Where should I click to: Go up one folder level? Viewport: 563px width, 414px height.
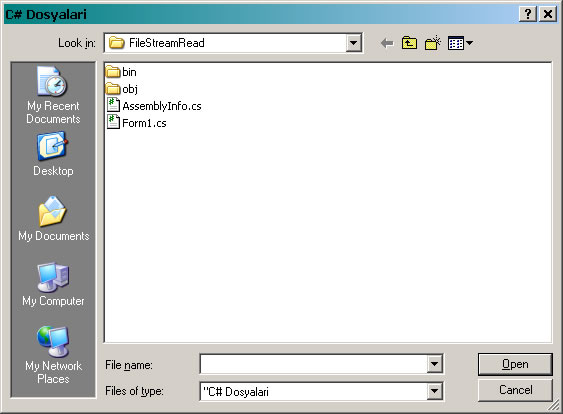click(409, 43)
